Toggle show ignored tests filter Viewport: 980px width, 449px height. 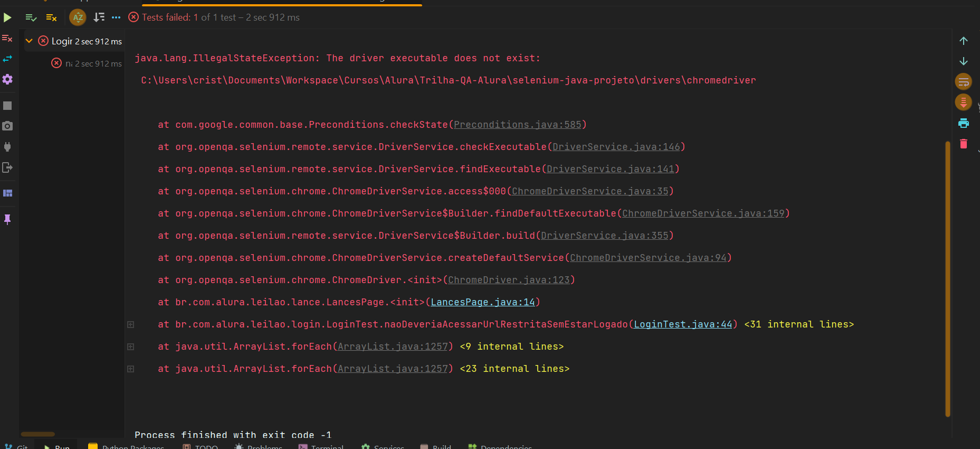coord(51,17)
